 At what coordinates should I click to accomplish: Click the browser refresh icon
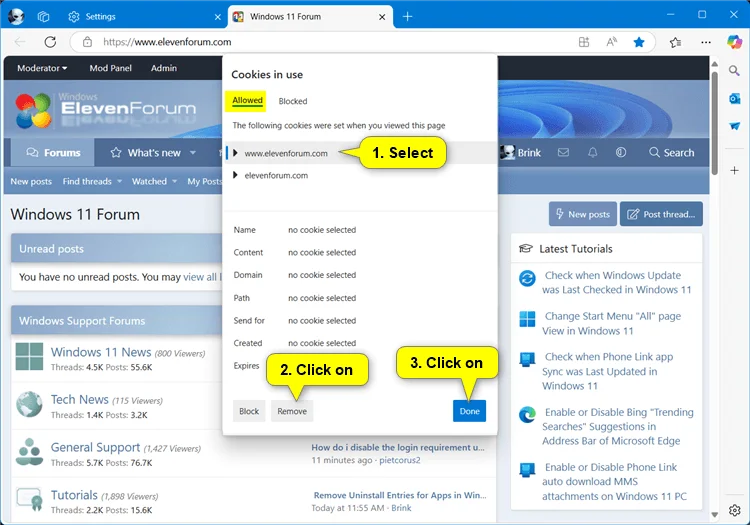[50, 42]
